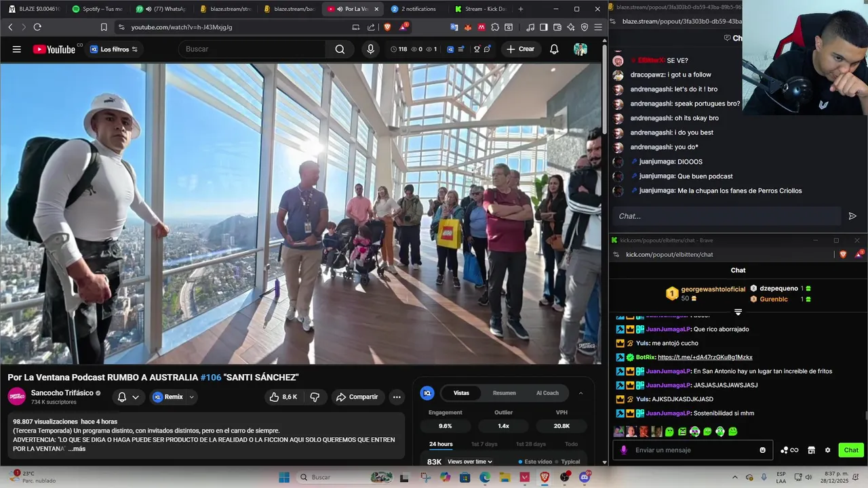The height and width of the screenshot is (488, 868).
Task: Click the Windows taskbar Buscar search box
Action: [x=346, y=477]
